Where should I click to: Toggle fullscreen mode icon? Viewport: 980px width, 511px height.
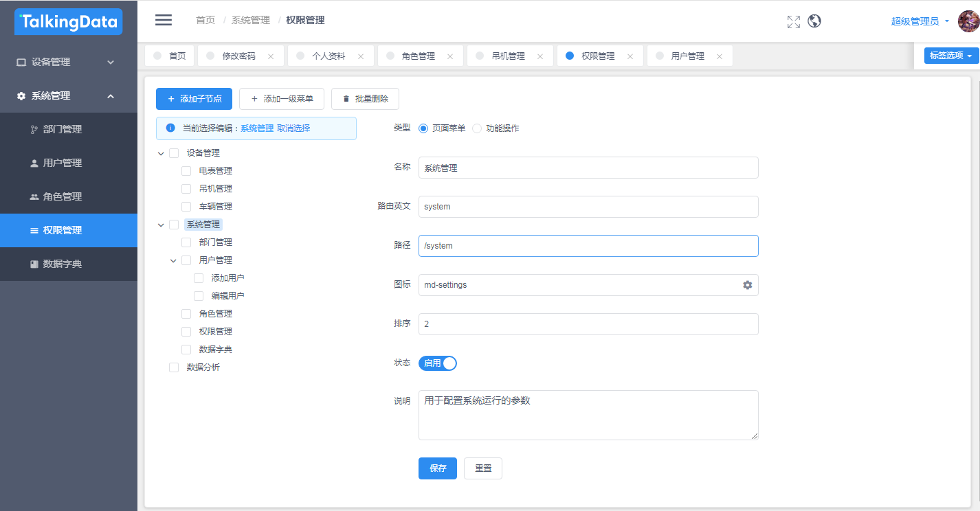pos(793,21)
